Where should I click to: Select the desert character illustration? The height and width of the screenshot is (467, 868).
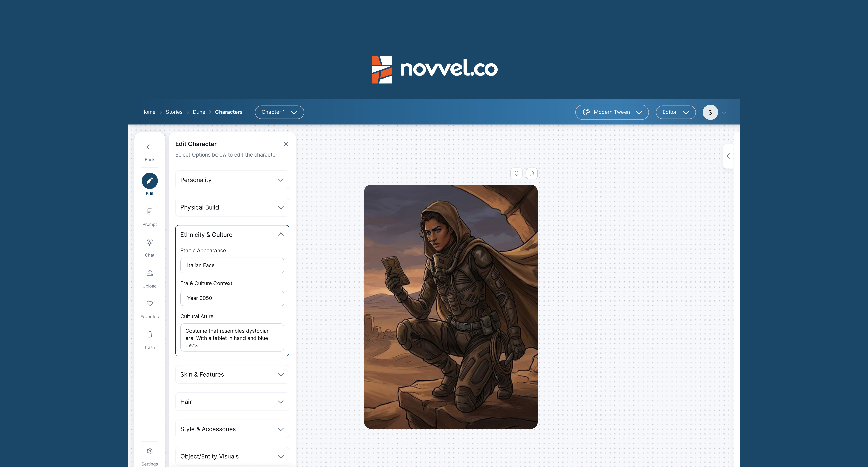click(x=451, y=307)
